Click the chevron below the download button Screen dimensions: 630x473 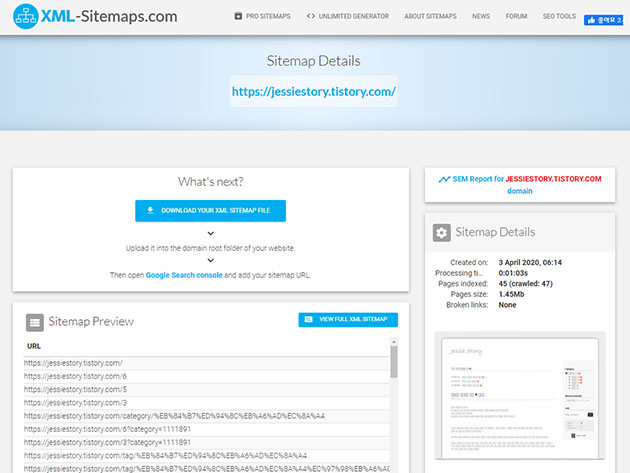(x=211, y=233)
